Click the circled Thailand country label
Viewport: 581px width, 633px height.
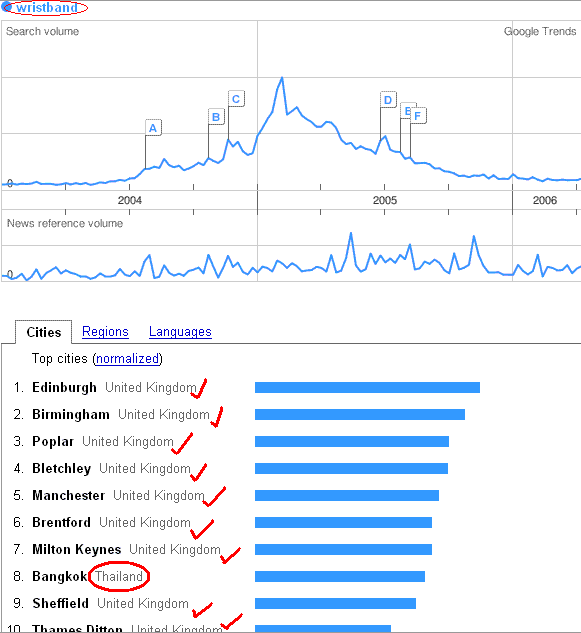pos(119,576)
